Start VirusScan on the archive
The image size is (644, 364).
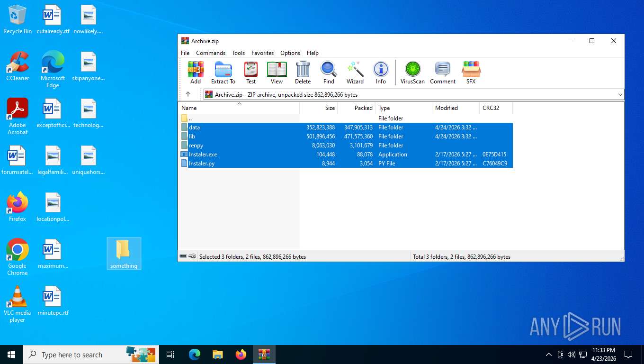click(412, 73)
